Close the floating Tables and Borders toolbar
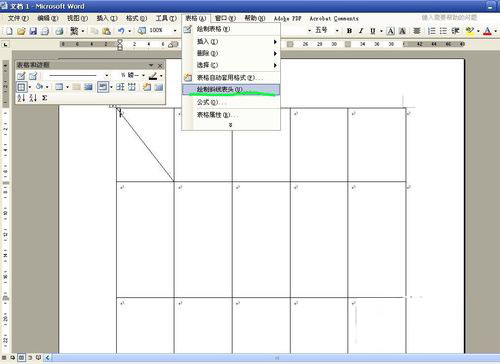 pyautogui.click(x=160, y=65)
